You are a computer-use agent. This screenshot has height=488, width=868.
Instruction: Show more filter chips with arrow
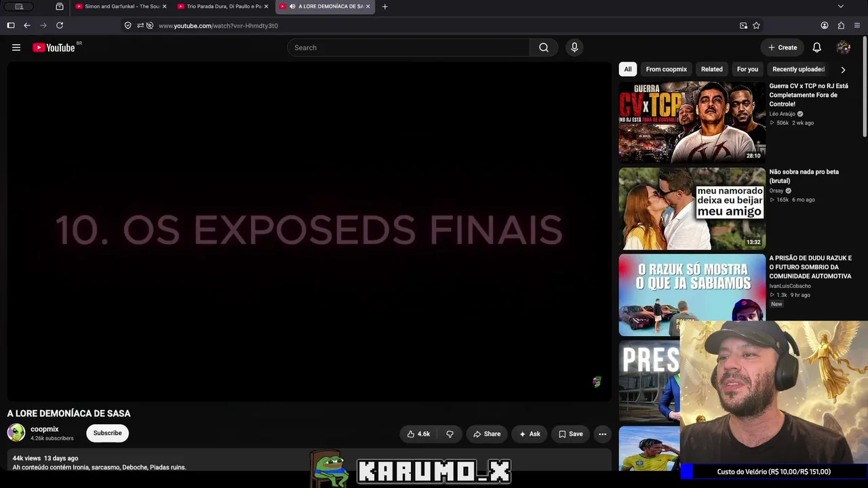click(x=843, y=69)
